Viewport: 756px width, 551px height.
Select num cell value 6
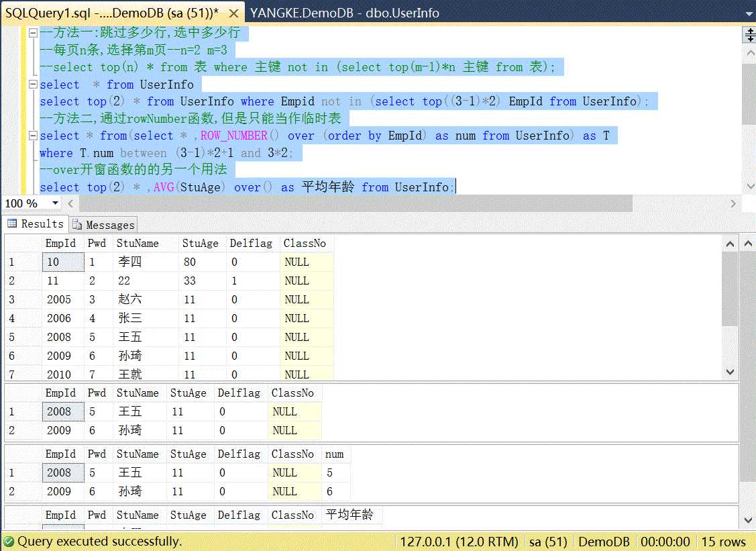[335, 492]
